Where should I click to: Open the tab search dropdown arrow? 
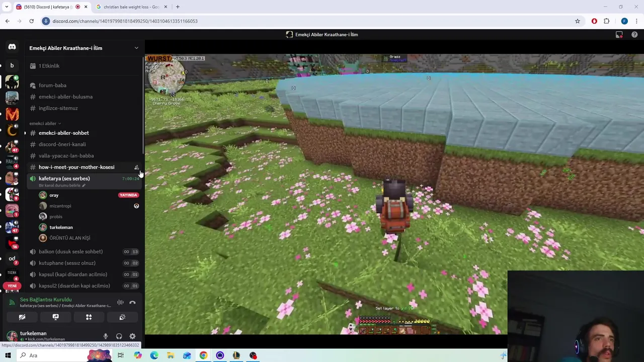(7, 7)
